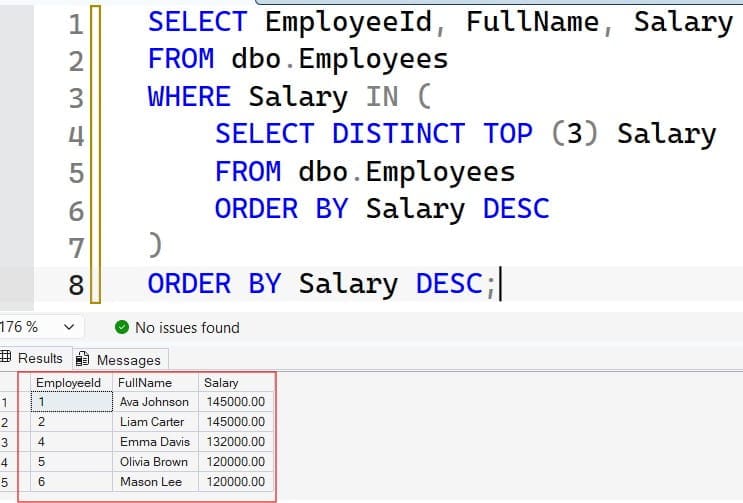The width and height of the screenshot is (743, 503).
Task: Select cell with name Liam Carter
Action: click(155, 422)
